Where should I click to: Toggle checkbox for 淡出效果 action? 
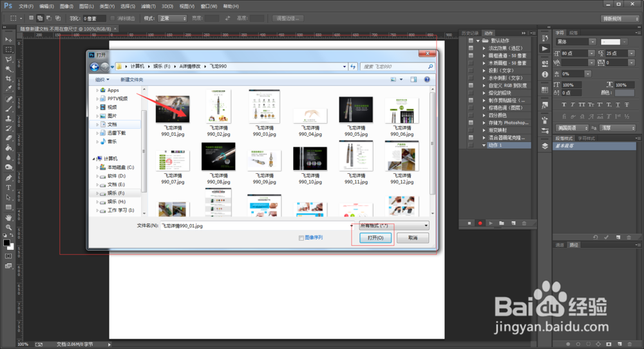coord(471,48)
